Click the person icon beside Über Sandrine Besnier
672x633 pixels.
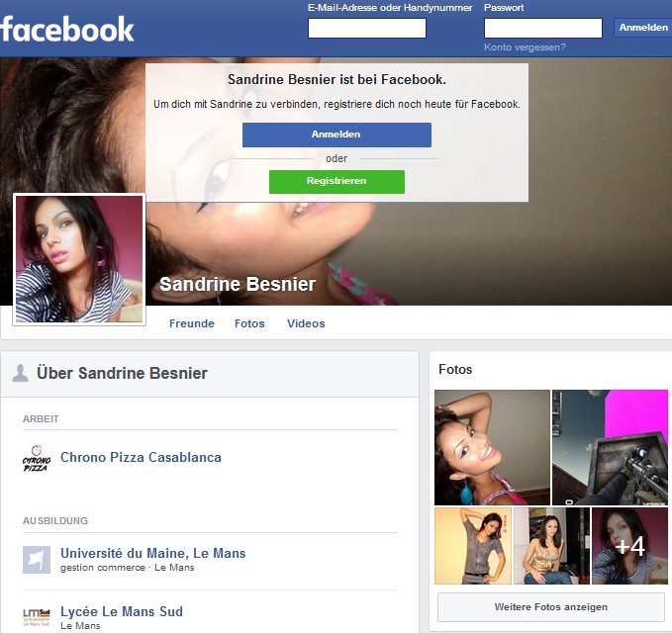coord(20,373)
